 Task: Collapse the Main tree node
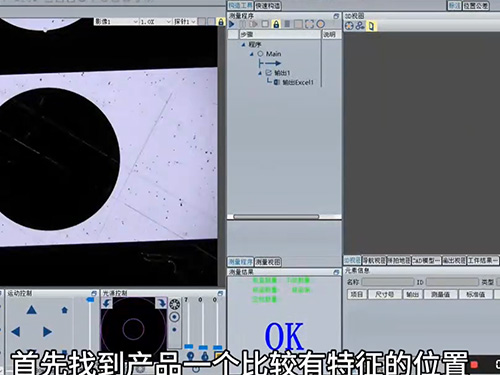[x=252, y=54]
